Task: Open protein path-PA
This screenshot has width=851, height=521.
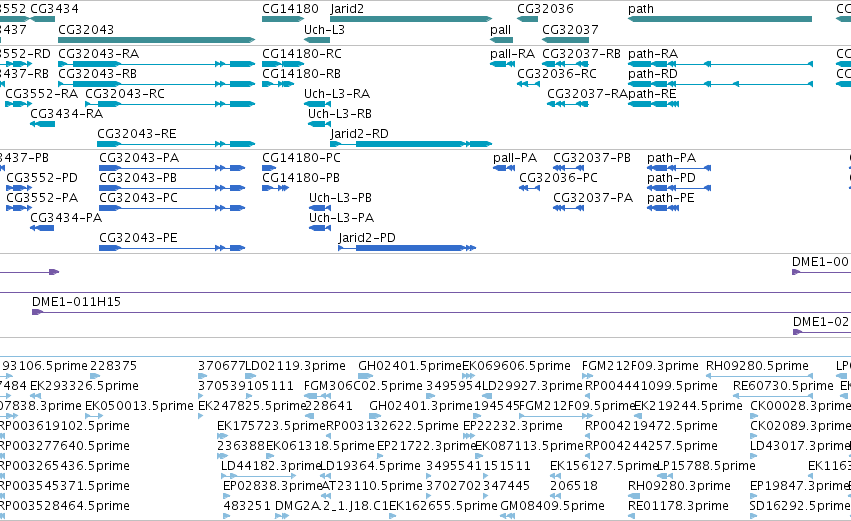Action: 671,158
